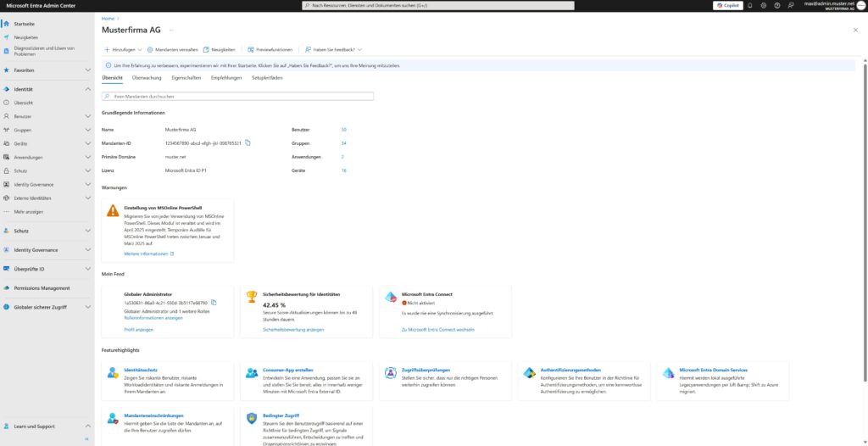Click Mandanten verwalten in the toolbar
Image resolution: width=868 pixels, height=446 pixels.
click(172, 49)
